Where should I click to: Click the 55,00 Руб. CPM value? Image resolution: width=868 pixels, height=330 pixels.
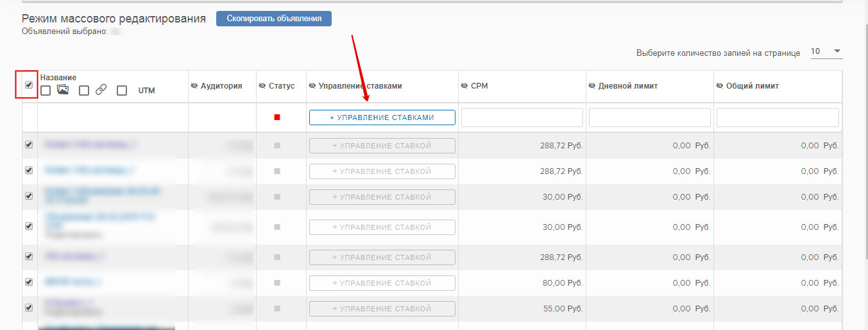click(x=563, y=309)
